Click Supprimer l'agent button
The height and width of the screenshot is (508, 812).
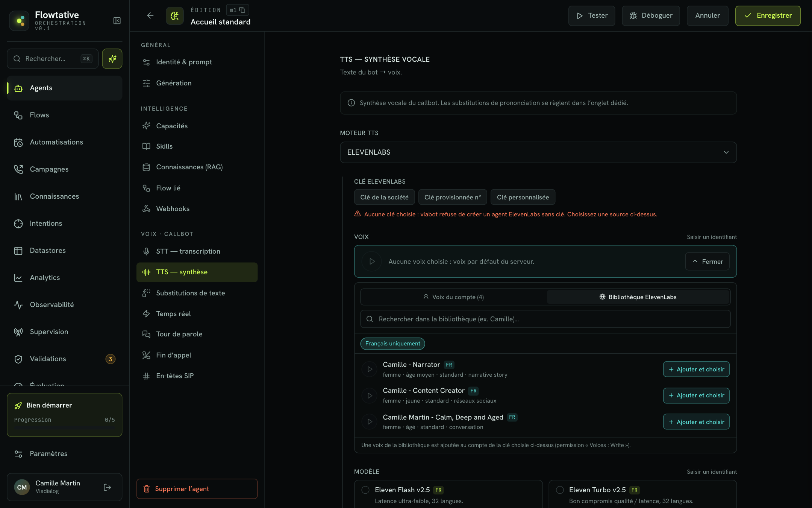pyautogui.click(x=197, y=489)
